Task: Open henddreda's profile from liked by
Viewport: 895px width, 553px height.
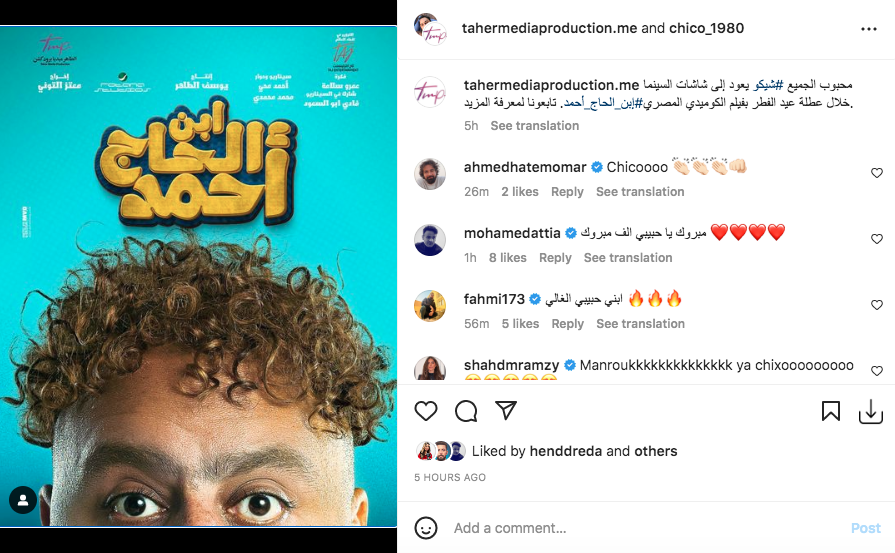Action: coord(566,451)
